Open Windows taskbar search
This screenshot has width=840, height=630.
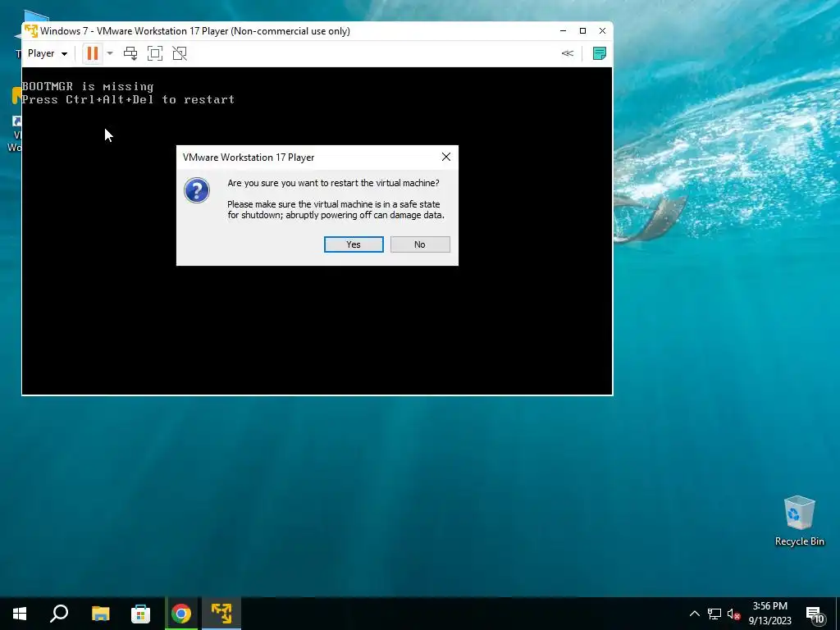tap(59, 614)
